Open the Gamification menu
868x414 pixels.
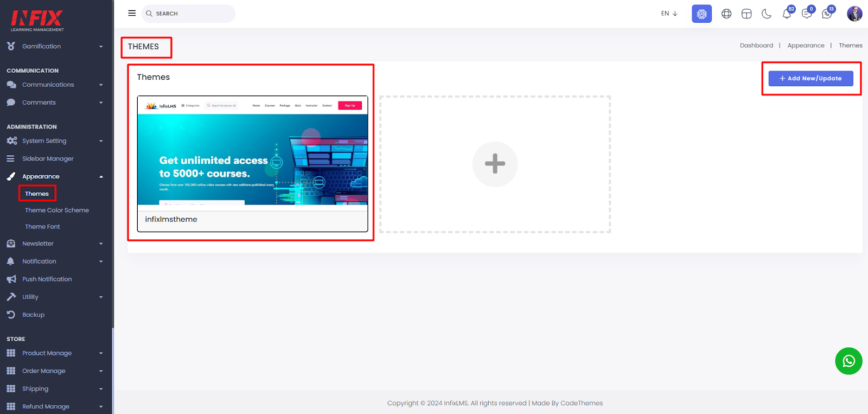click(x=41, y=46)
